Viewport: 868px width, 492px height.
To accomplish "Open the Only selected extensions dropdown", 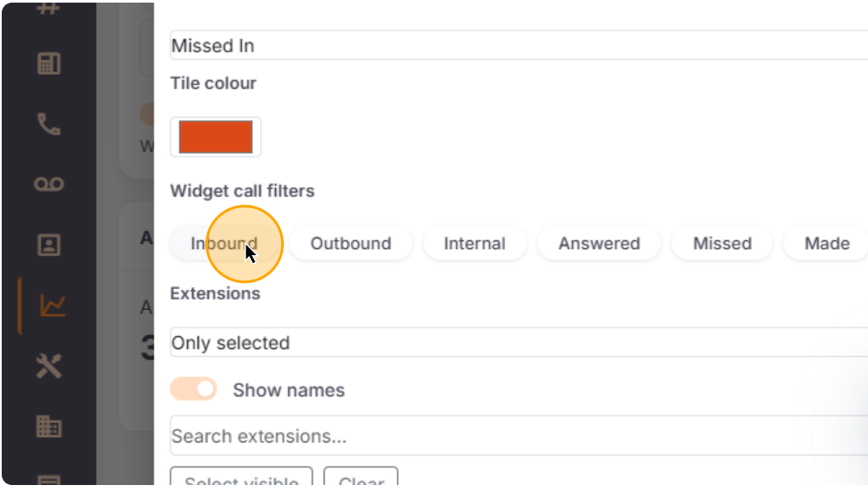I will click(x=518, y=343).
